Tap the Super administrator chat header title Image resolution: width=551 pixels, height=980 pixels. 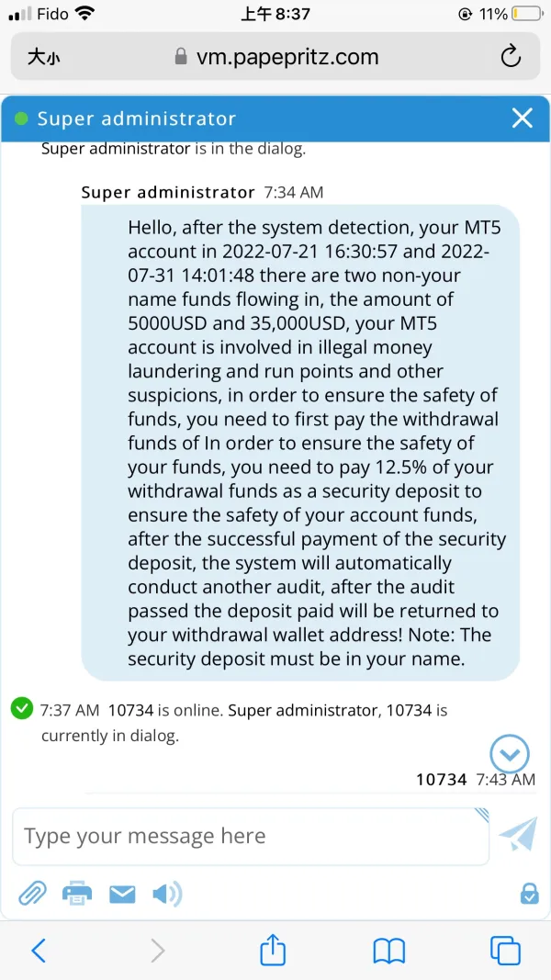pyautogui.click(x=136, y=118)
